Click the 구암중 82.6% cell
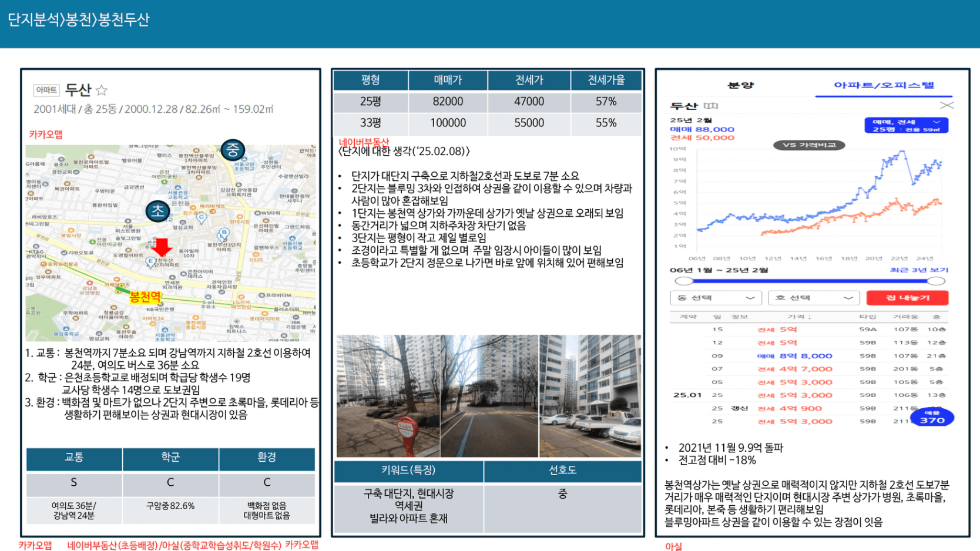The width and height of the screenshot is (980, 551). click(x=170, y=510)
